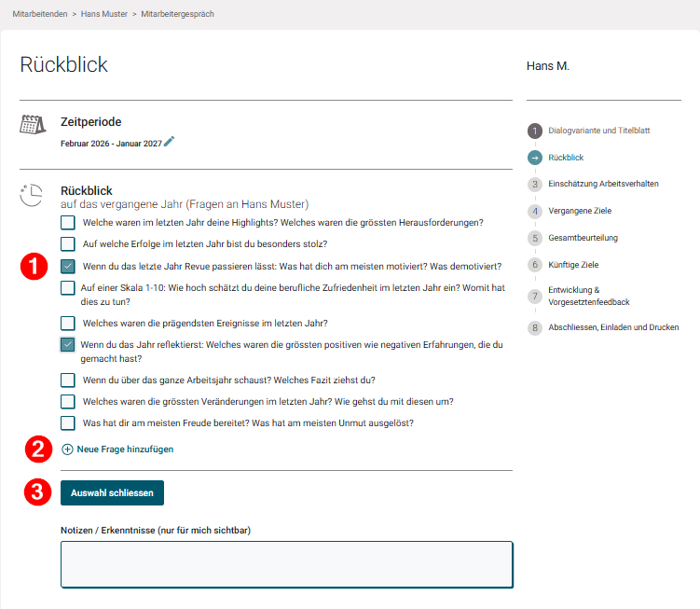Tick the 'besonders stolz' question checkbox
The image size is (700, 609).
pyautogui.click(x=68, y=244)
